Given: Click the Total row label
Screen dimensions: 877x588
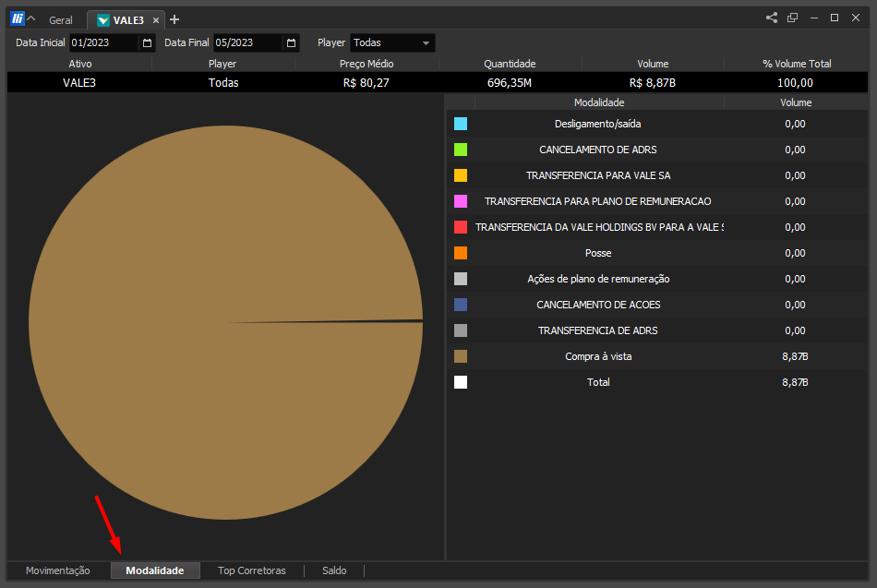Looking at the screenshot, I should [x=598, y=382].
